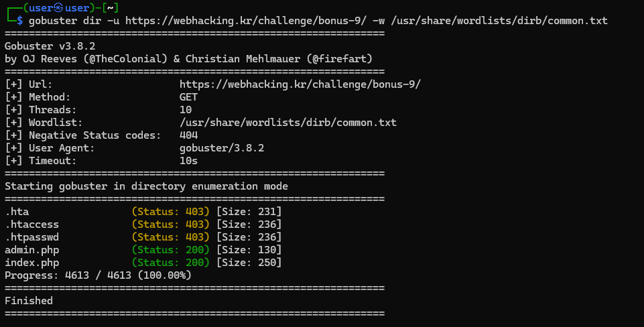Click the '[Size: 250]' value
Viewport: 644px width, 327px height.
249,263
